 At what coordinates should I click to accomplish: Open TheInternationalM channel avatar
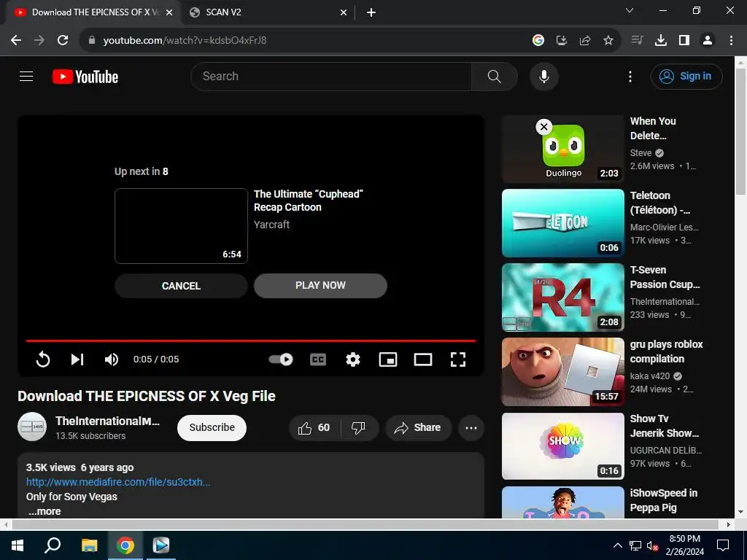pos(32,427)
